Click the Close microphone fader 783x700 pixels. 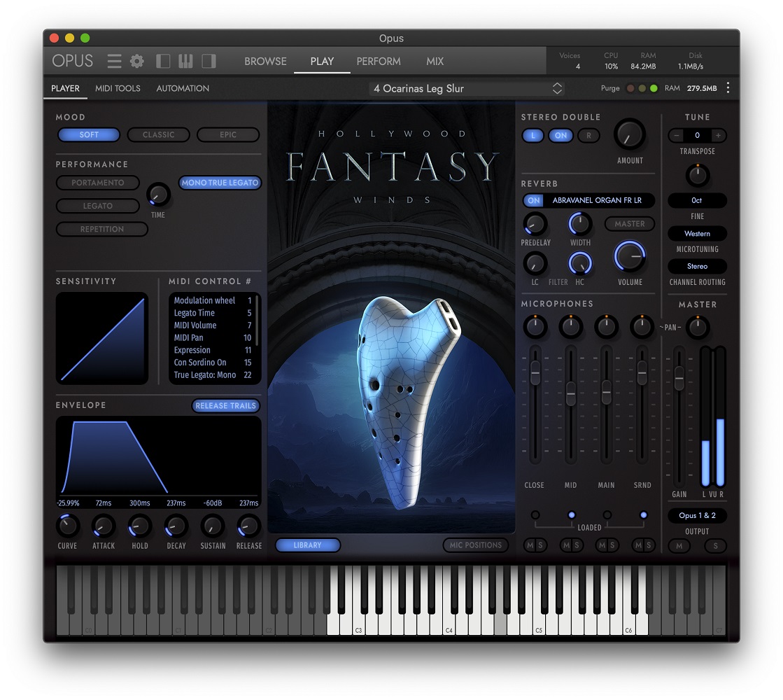pyautogui.click(x=535, y=372)
